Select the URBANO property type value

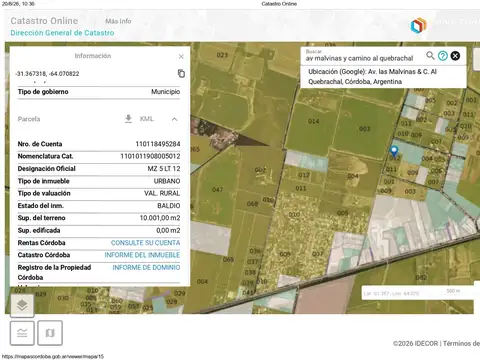(167, 181)
